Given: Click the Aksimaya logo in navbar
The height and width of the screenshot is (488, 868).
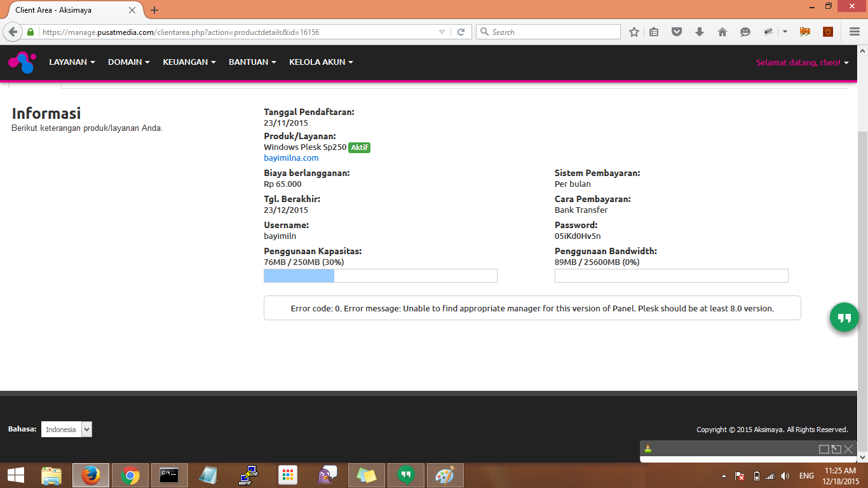Looking at the screenshot, I should 22,62.
